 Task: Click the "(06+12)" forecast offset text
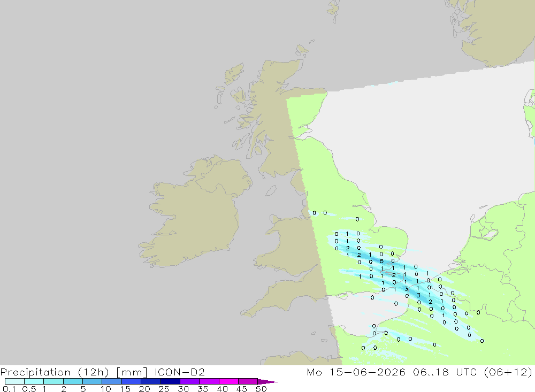(x=508, y=372)
